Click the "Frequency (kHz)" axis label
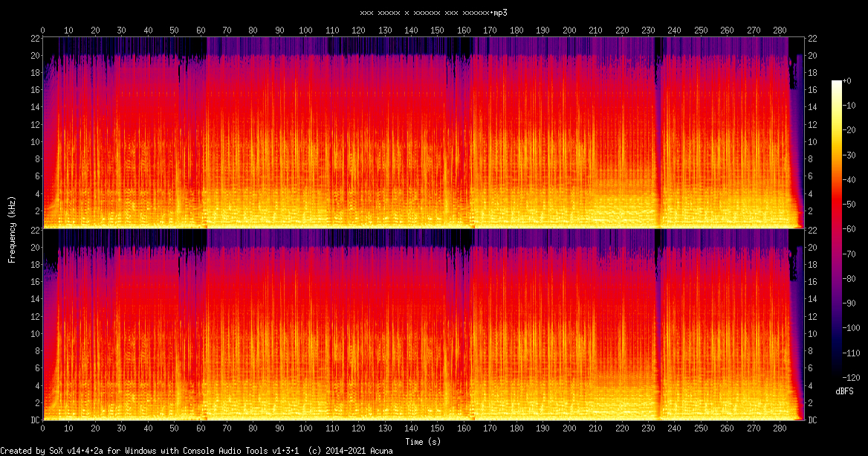 click(12, 229)
